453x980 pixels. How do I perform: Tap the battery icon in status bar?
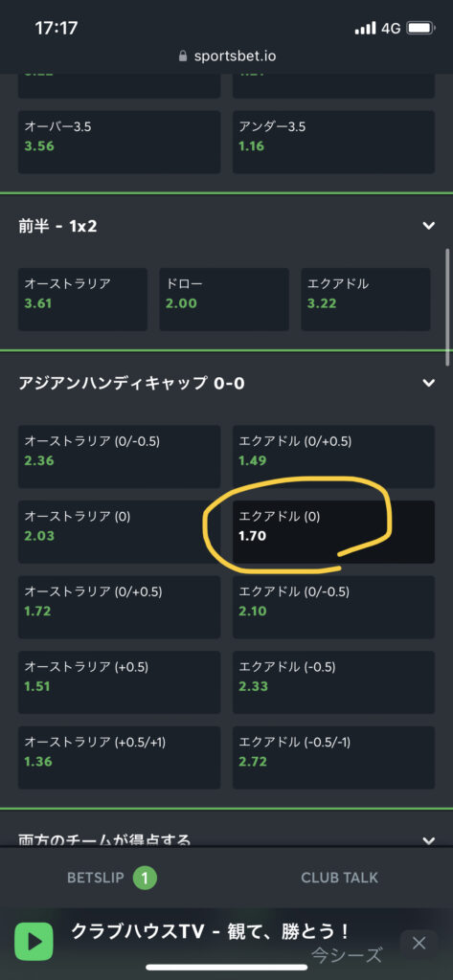click(421, 28)
